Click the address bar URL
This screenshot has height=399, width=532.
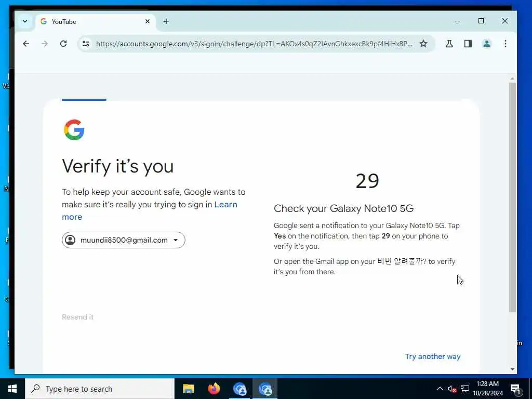(x=254, y=44)
